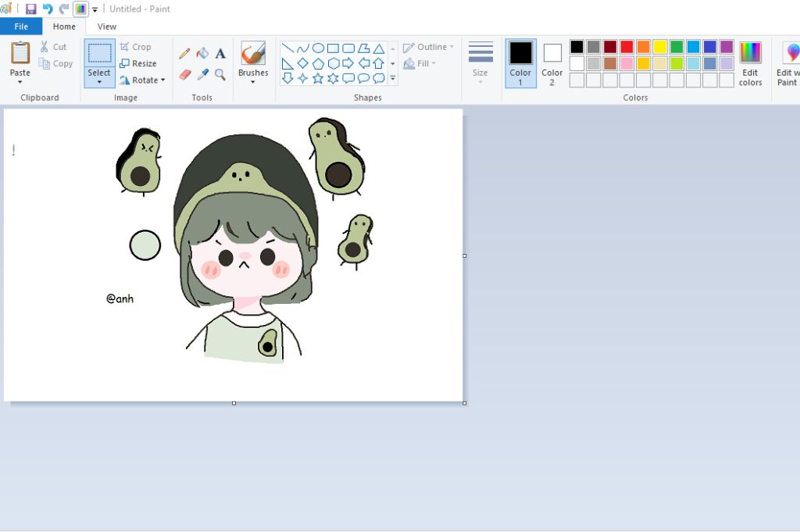Screen dimensions: 800x532
Task: Click the Resize button
Action: click(138, 63)
